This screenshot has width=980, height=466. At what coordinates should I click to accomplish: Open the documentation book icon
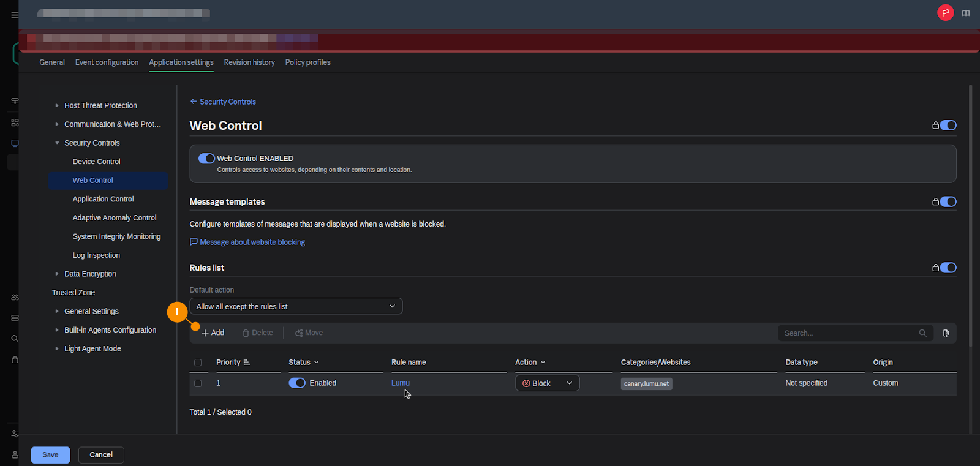(966, 13)
